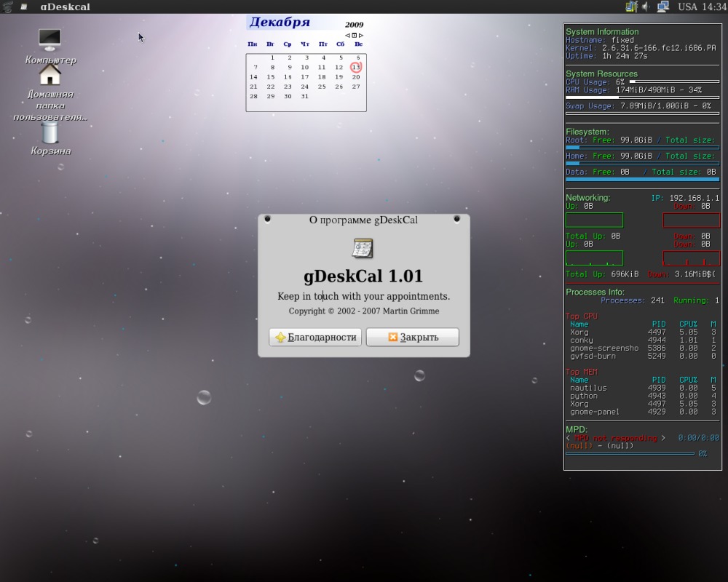Select day 24 in the calendar
The image size is (728, 582).
tap(304, 87)
